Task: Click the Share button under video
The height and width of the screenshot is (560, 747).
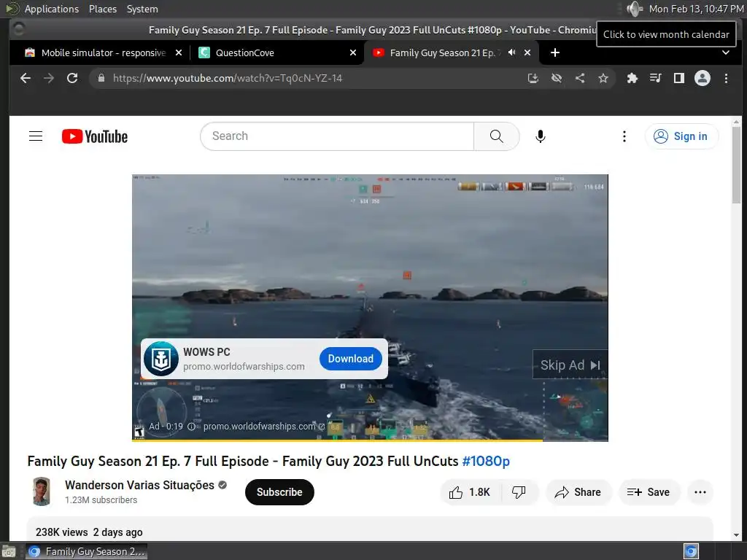Action: tap(578, 492)
